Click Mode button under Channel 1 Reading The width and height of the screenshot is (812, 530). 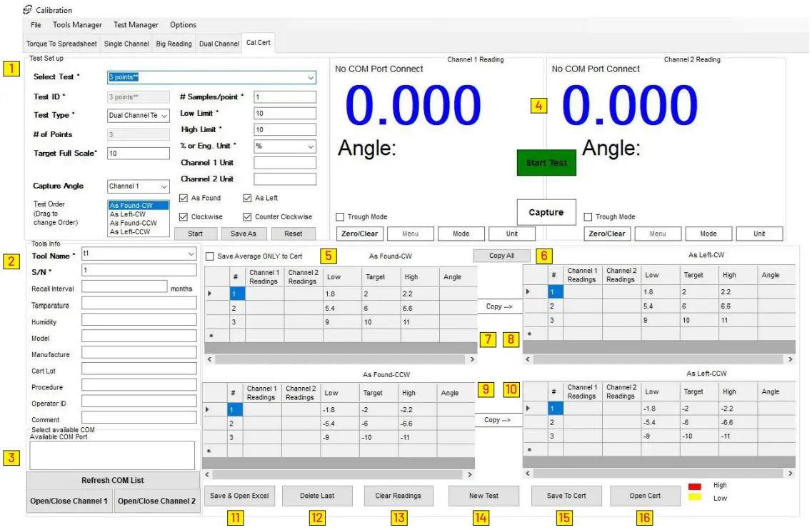pos(461,234)
